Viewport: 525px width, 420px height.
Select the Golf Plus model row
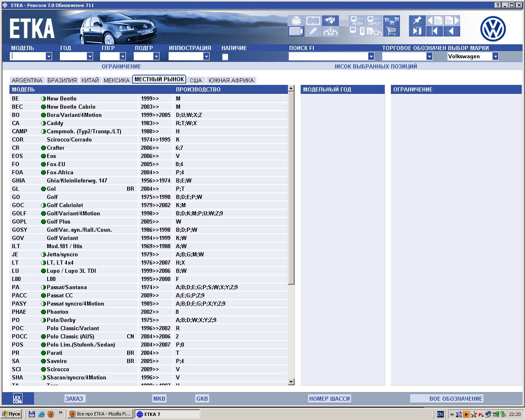pyautogui.click(x=148, y=221)
